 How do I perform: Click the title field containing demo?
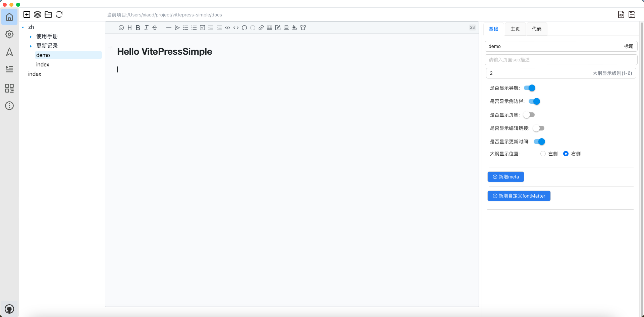561,46
